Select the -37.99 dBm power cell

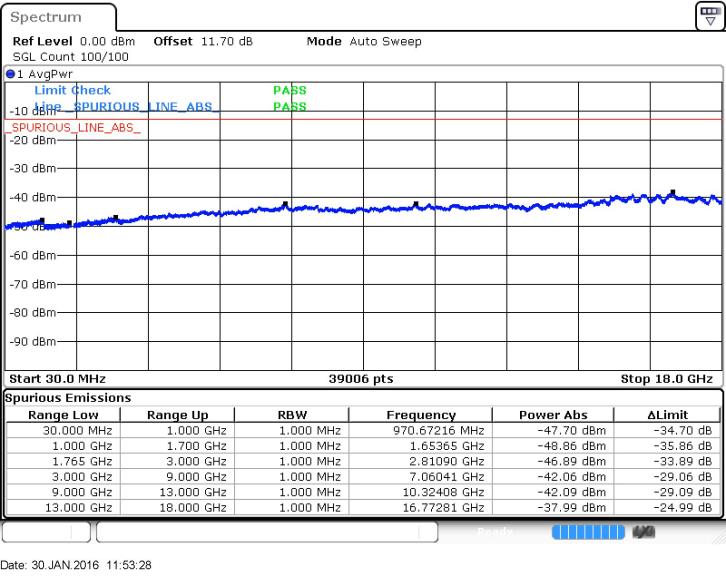pyautogui.click(x=553, y=507)
